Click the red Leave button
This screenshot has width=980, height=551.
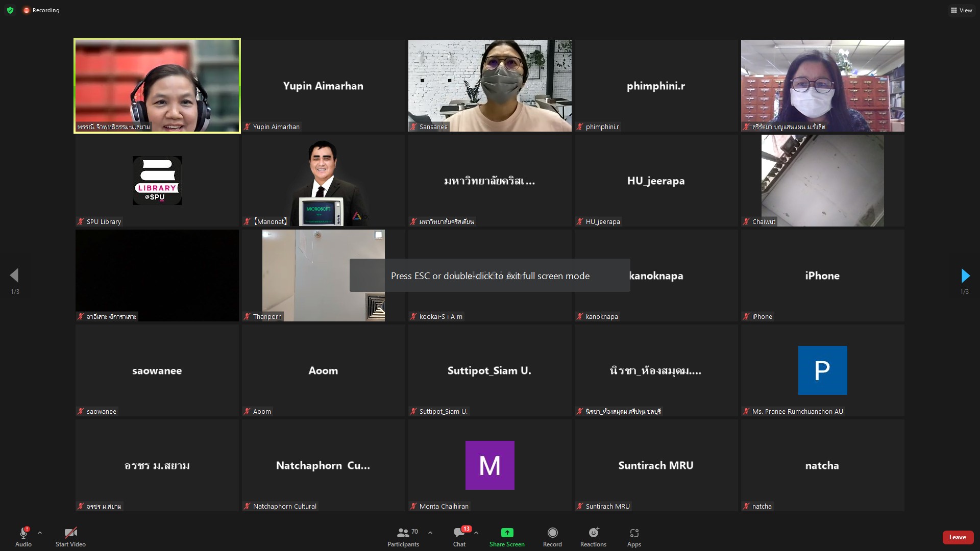pyautogui.click(x=957, y=537)
